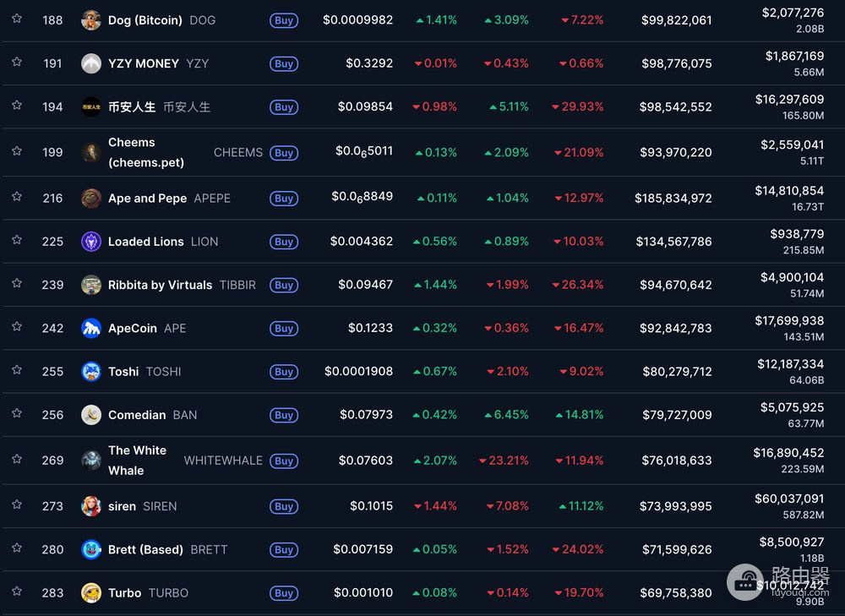Open the Turbo coin page
The width and height of the screenshot is (845, 616).
pos(124,593)
